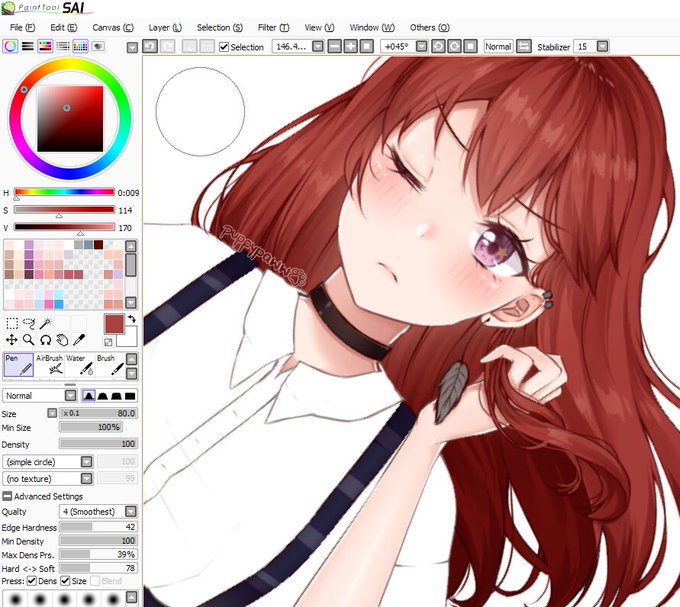
Task: Click the Undo button in toolbar
Action: point(150,46)
